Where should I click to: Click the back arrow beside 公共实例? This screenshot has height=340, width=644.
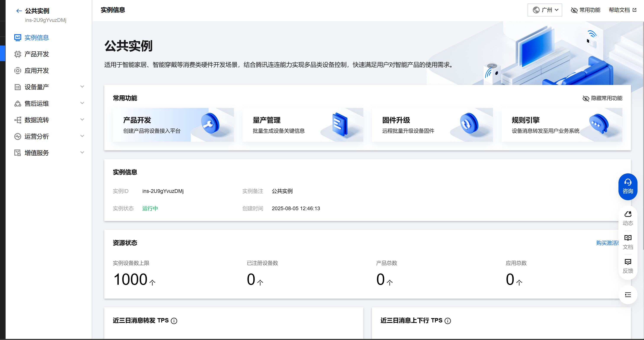pyautogui.click(x=19, y=11)
